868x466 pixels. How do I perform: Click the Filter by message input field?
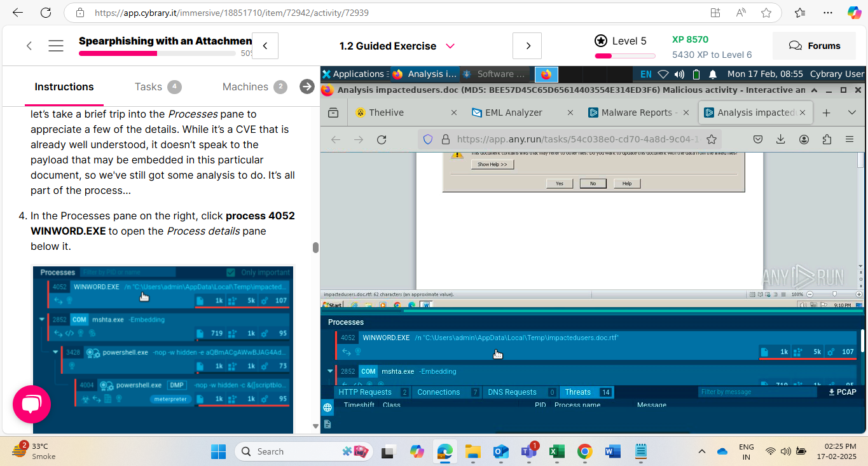[x=755, y=392]
